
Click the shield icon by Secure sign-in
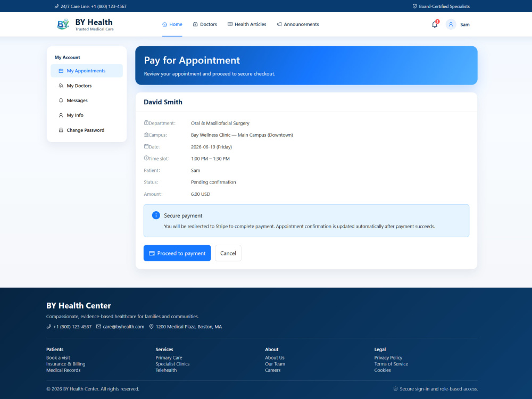395,389
